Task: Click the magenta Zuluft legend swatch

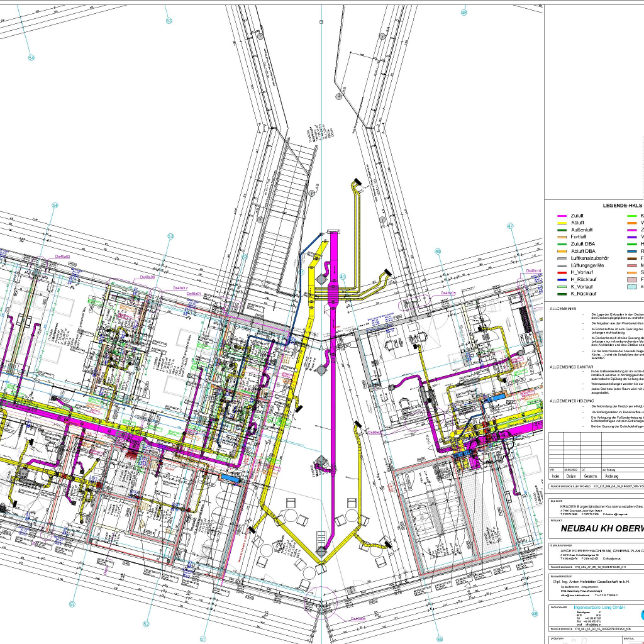Action: pyautogui.click(x=562, y=216)
